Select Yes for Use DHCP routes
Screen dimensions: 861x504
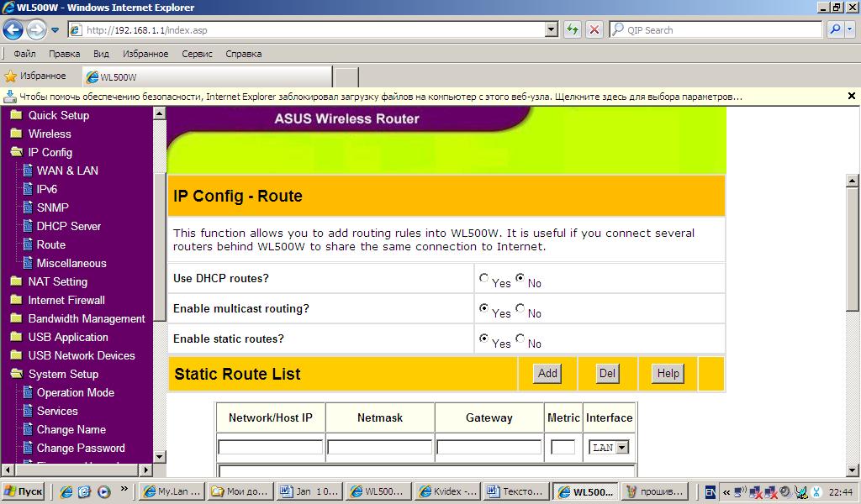(x=483, y=278)
